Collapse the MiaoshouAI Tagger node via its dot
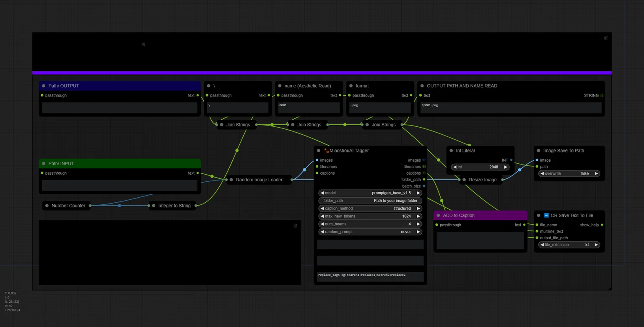The image size is (644, 327). [x=319, y=150]
